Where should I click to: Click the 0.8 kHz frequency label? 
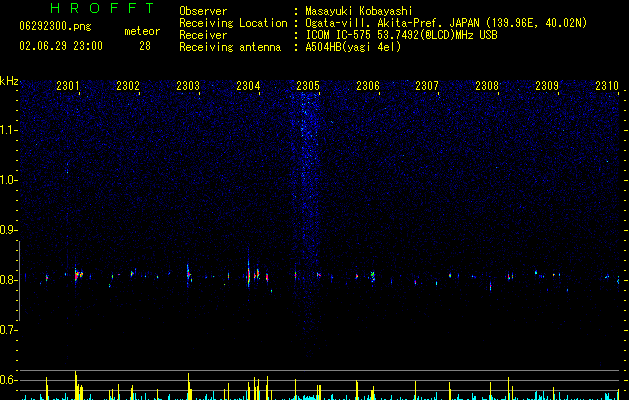[8, 280]
